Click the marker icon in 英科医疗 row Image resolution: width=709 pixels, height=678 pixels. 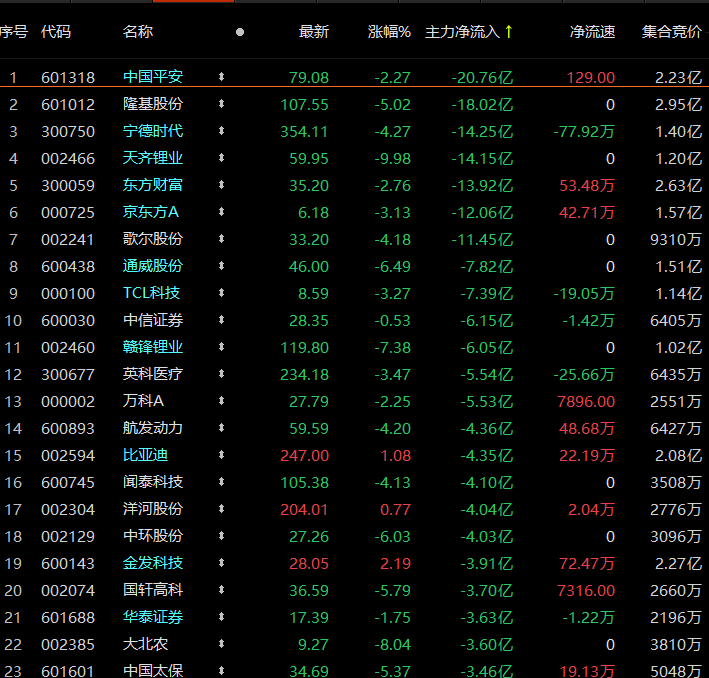pos(221,374)
